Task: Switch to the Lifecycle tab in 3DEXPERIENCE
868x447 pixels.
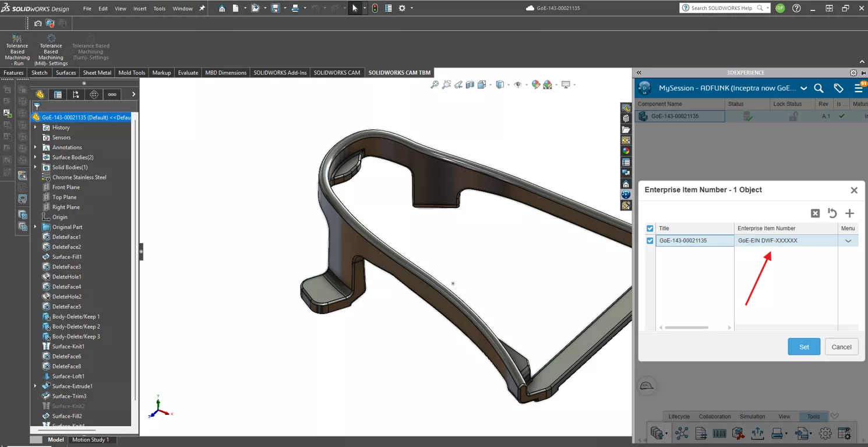Action: click(679, 417)
